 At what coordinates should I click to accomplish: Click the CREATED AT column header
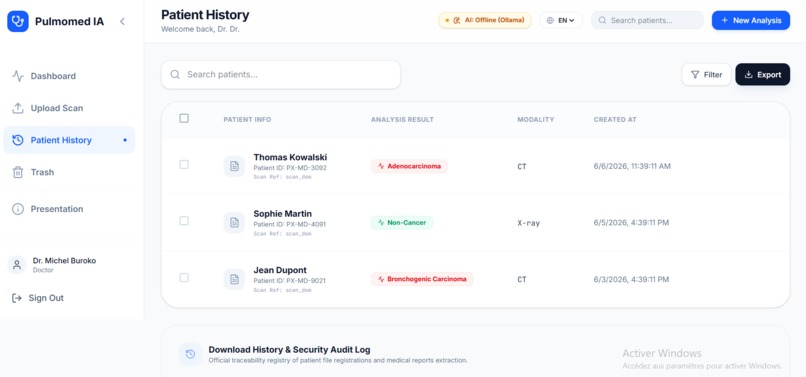pyautogui.click(x=615, y=120)
